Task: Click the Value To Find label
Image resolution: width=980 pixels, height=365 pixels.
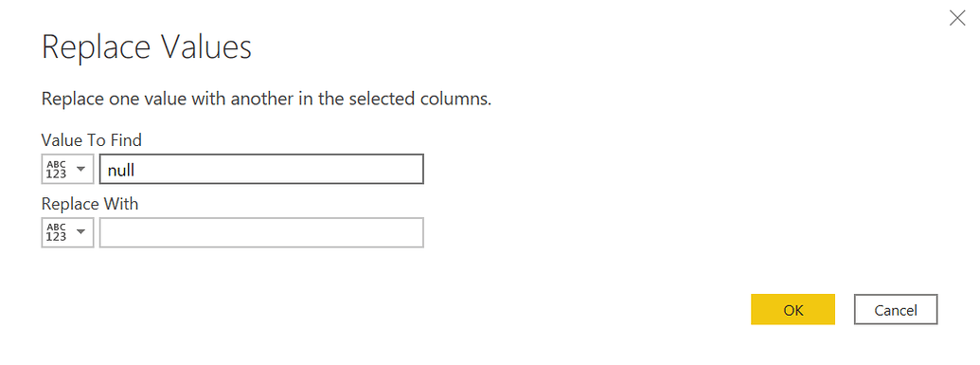Action: 91,139
